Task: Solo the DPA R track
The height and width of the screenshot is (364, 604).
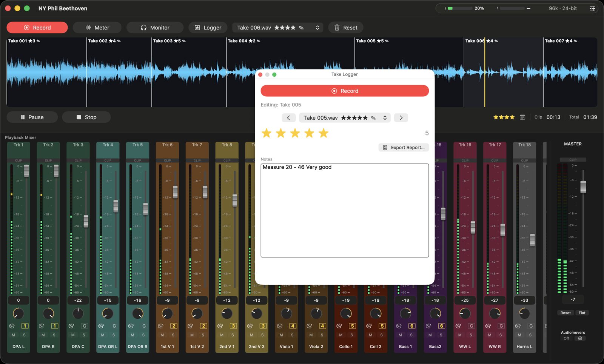Action: (x=54, y=335)
